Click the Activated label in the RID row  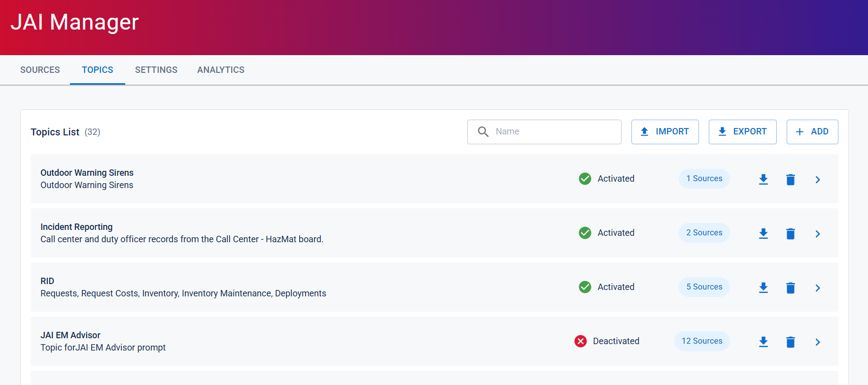[x=616, y=287]
